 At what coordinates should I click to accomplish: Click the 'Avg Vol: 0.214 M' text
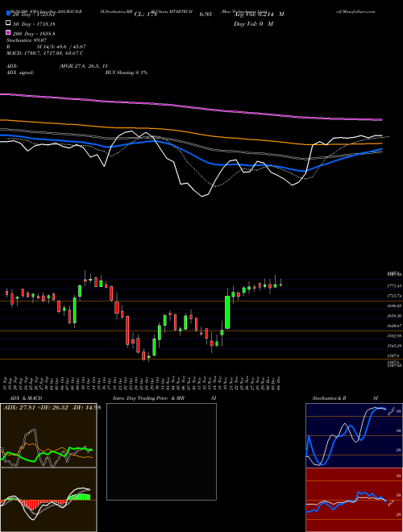[x=259, y=15]
